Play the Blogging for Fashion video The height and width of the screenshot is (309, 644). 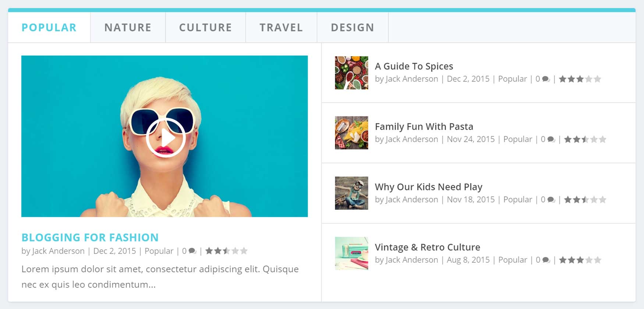click(166, 138)
